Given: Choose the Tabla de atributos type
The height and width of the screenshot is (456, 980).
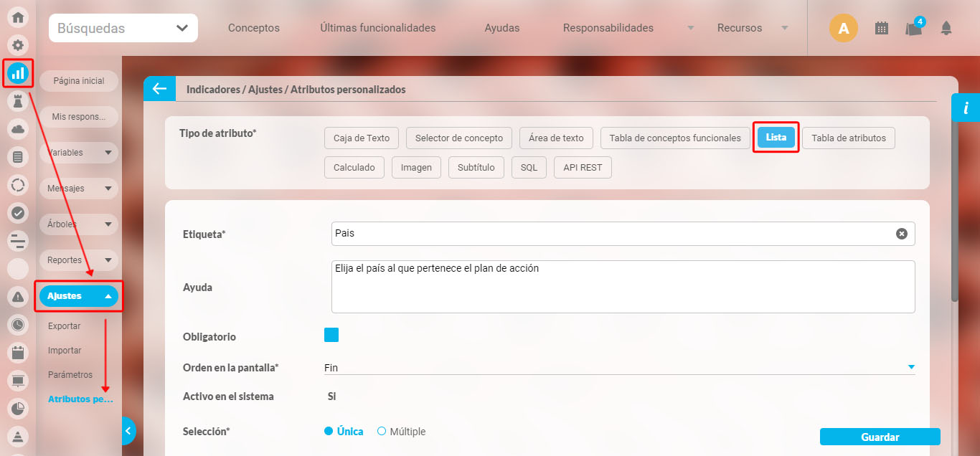Looking at the screenshot, I should [848, 138].
